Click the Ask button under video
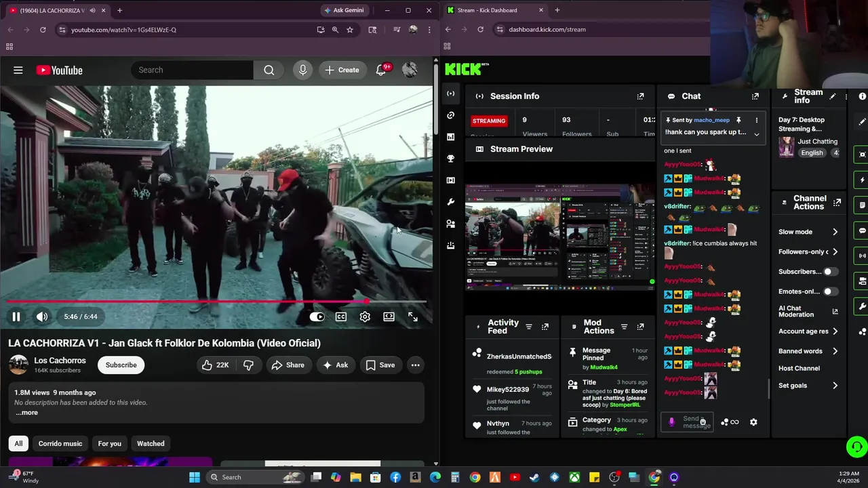Viewport: 868px width, 488px height. tap(336, 365)
